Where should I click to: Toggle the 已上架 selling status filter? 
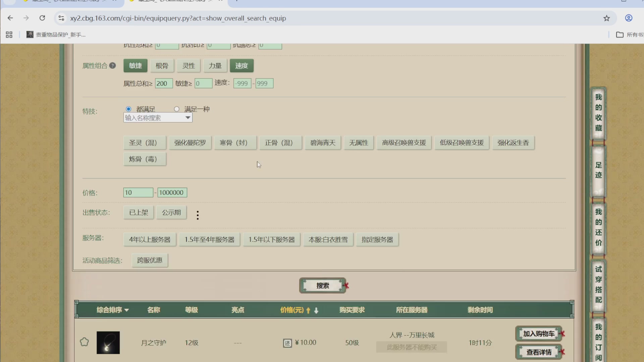tap(138, 212)
